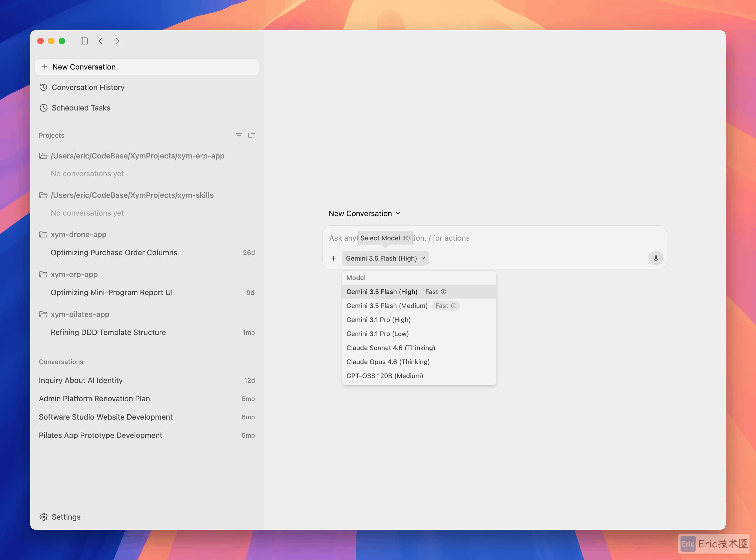Select Gemini 3.1 Pro (Low) model
Screen dimensions: 756x560
(x=419, y=334)
